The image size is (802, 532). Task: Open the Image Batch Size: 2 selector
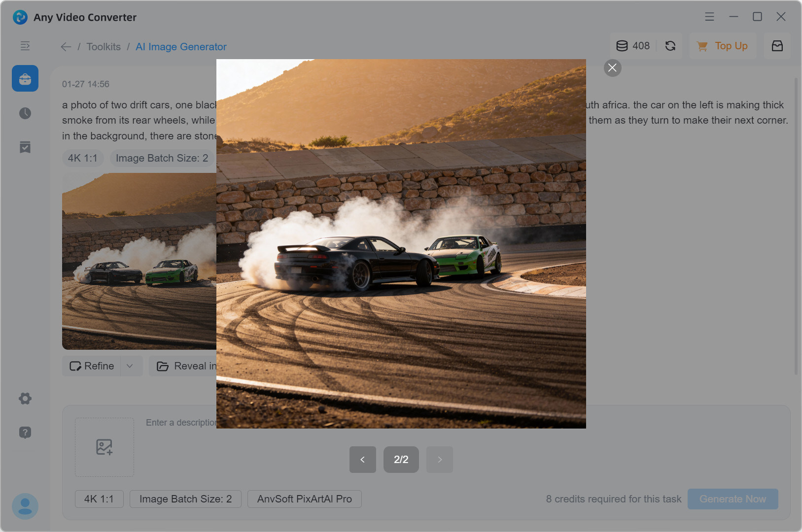(x=185, y=499)
